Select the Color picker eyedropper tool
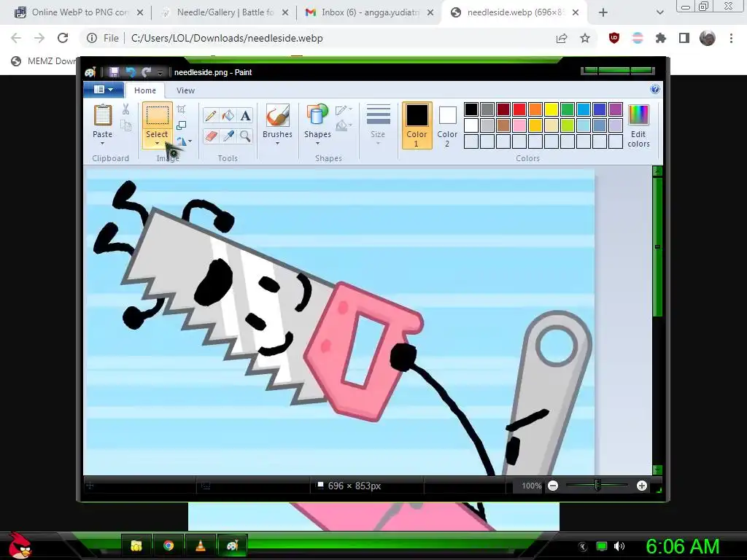Screen dimensions: 747x560 pos(228,136)
